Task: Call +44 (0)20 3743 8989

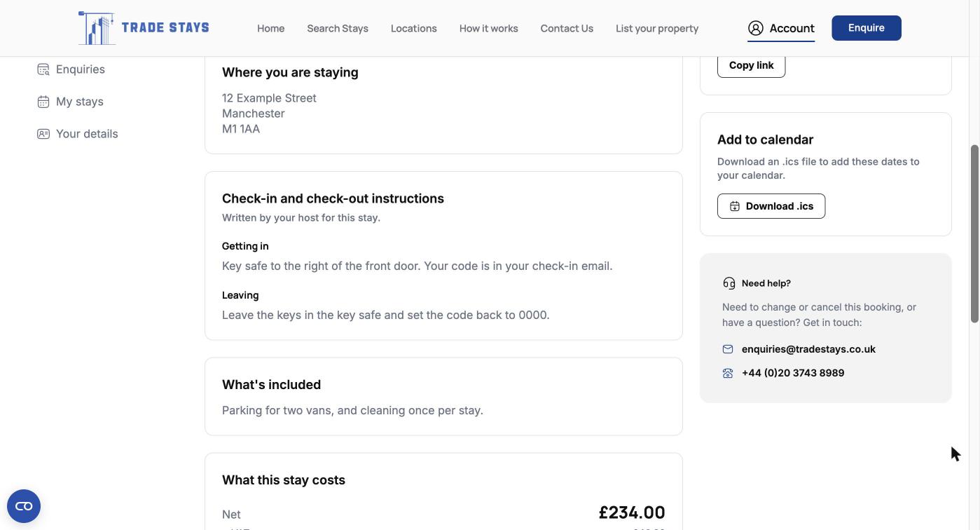Action: point(793,373)
